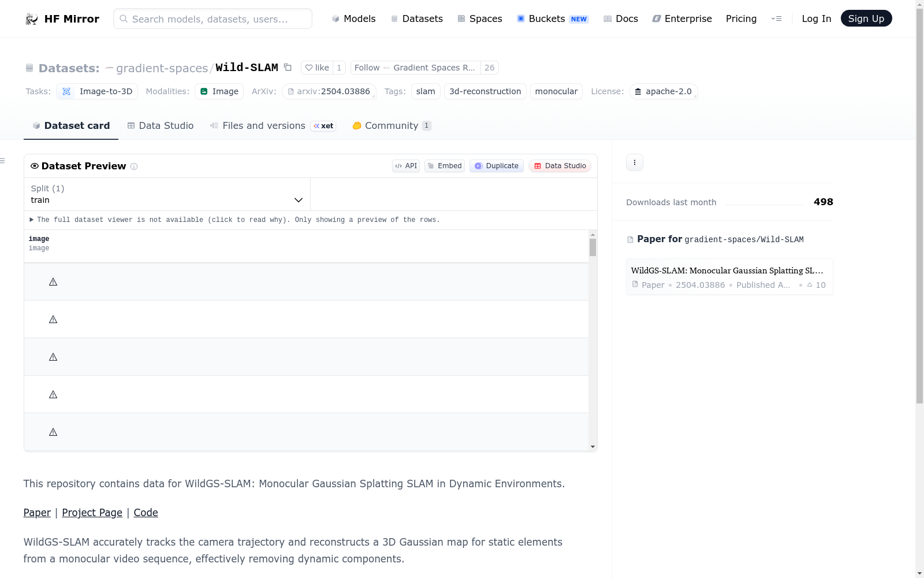Click the warning icon in first preview row

pyautogui.click(x=53, y=282)
